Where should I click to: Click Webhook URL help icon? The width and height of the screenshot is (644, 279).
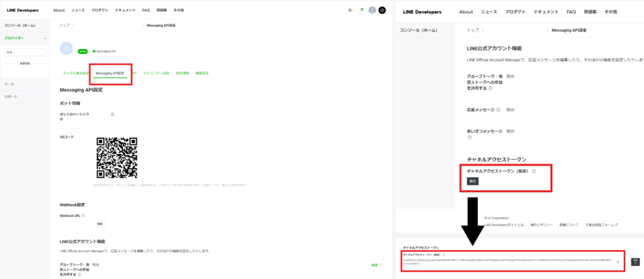coord(83,215)
